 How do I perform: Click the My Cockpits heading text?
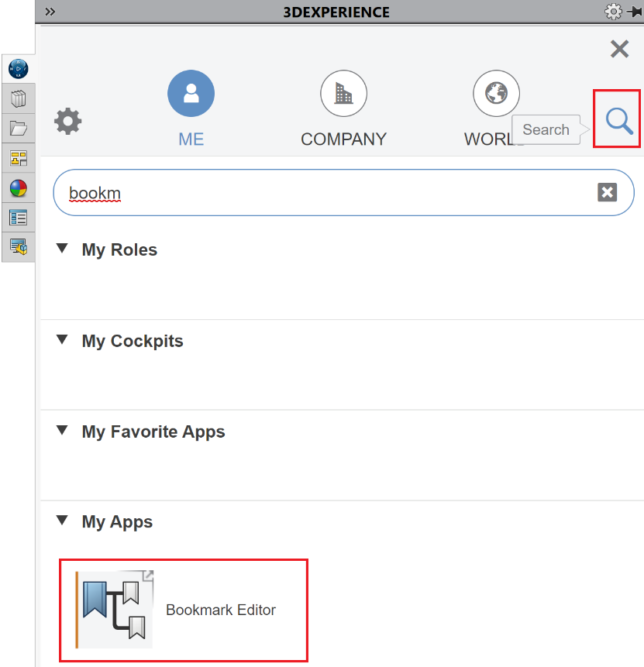pos(133,341)
